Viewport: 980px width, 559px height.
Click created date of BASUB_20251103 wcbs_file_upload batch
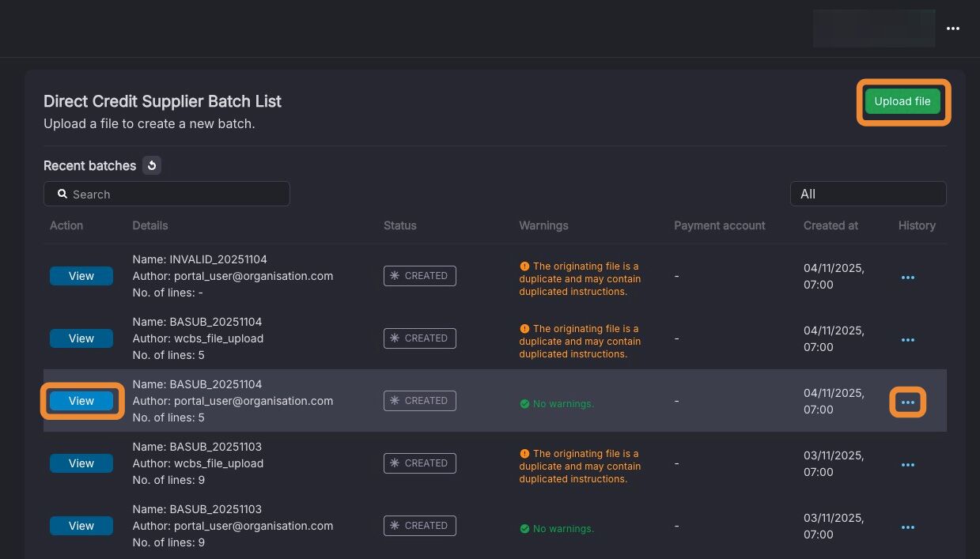coord(834,463)
